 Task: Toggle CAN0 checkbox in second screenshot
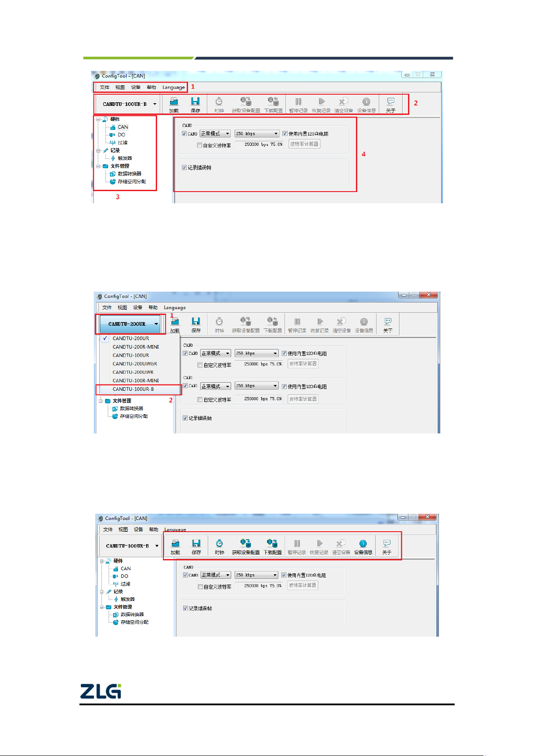(x=185, y=354)
